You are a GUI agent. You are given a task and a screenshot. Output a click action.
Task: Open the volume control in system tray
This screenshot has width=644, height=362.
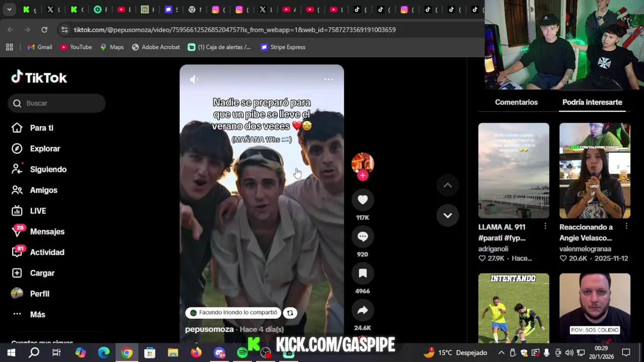[569, 352]
